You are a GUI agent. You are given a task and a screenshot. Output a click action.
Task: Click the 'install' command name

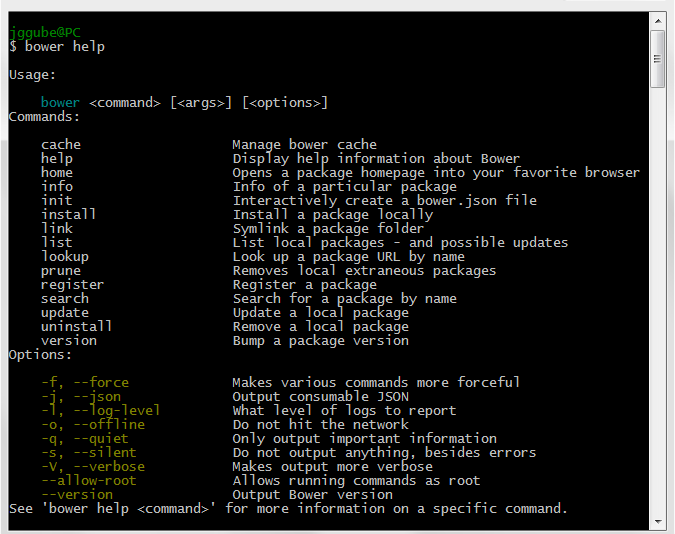tap(69, 214)
